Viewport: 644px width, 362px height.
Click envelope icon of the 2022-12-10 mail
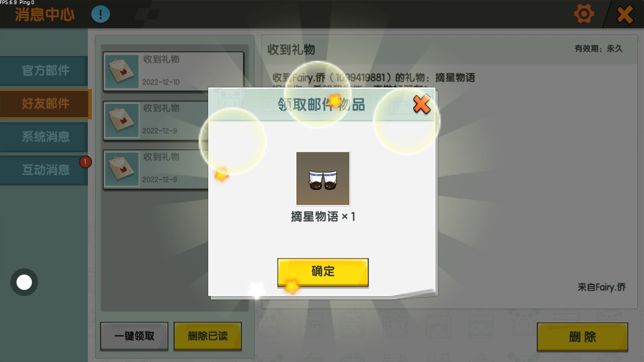(121, 71)
